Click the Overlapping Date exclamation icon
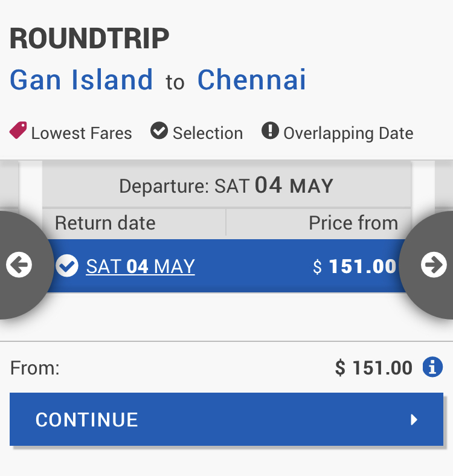Viewport: 453px width, 476px height. (x=270, y=130)
